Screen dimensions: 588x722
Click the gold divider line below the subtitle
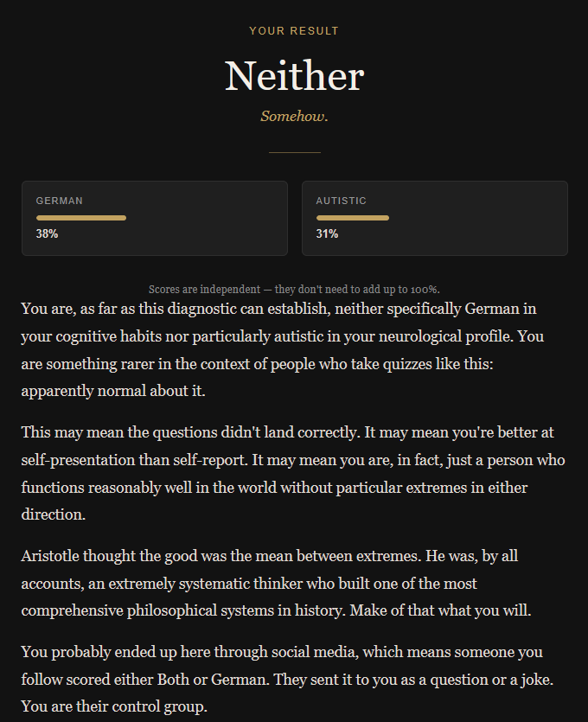(294, 152)
